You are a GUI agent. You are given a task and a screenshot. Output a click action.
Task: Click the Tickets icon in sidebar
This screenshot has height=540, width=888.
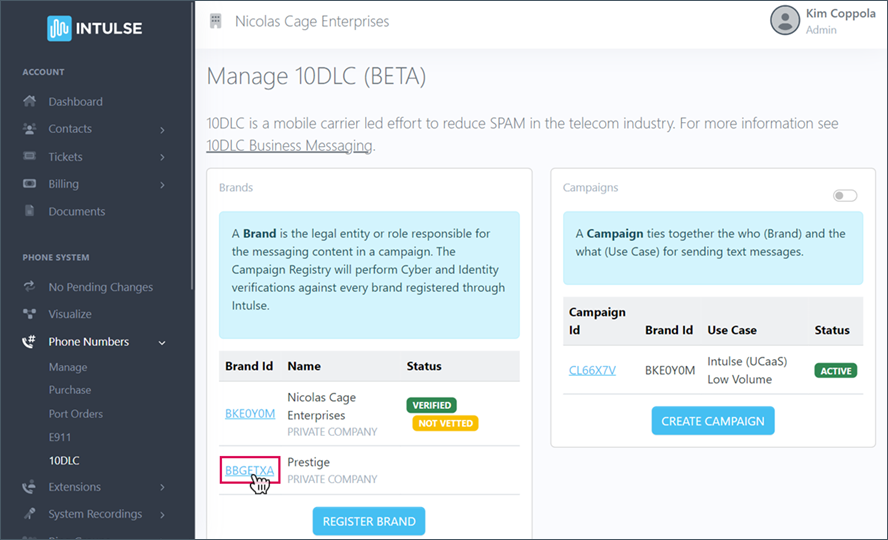[x=29, y=157]
